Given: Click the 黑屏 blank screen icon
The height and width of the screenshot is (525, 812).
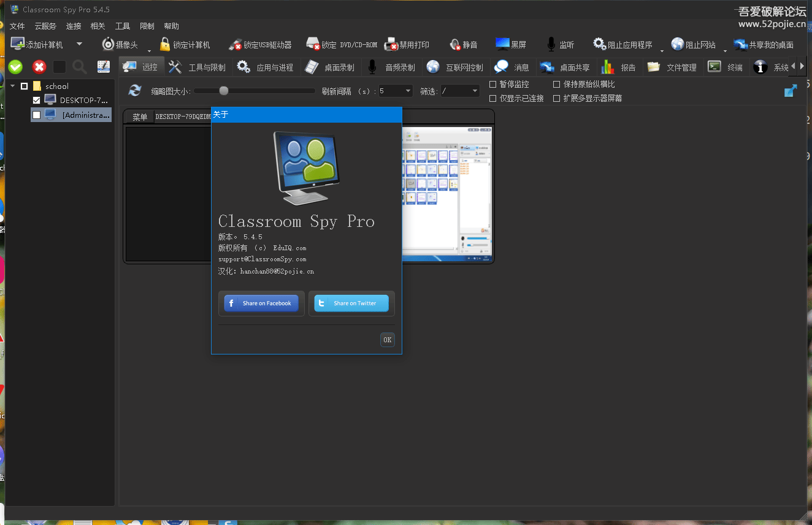Looking at the screenshot, I should tap(503, 44).
